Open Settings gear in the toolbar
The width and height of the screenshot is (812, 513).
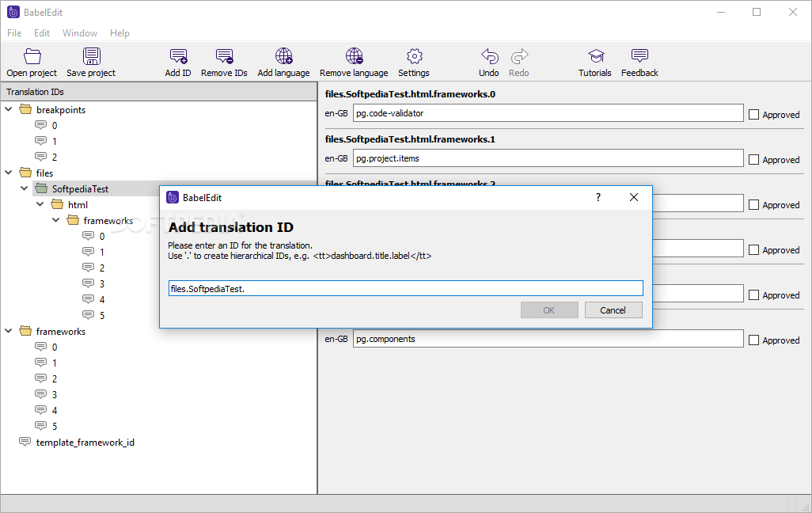tap(414, 63)
